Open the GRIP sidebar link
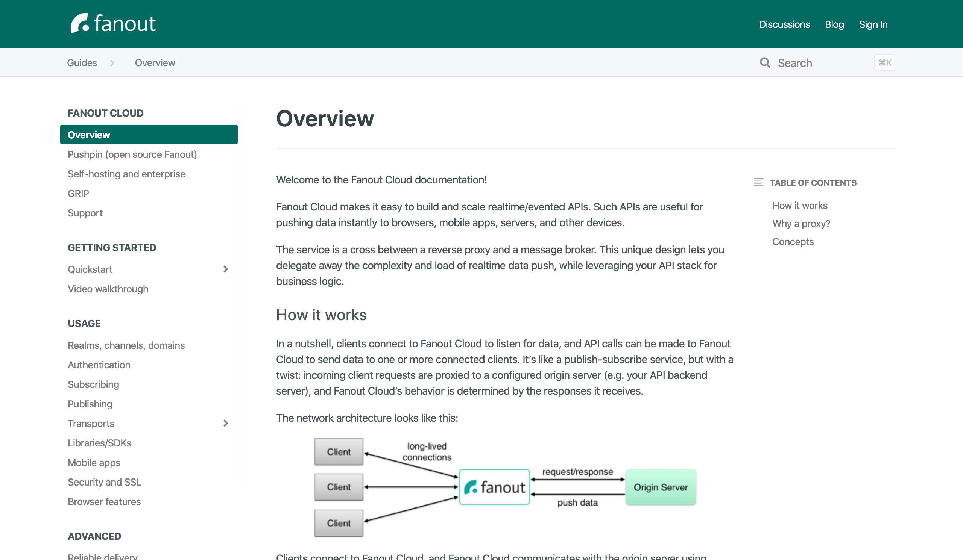The image size is (963, 560). tap(78, 194)
